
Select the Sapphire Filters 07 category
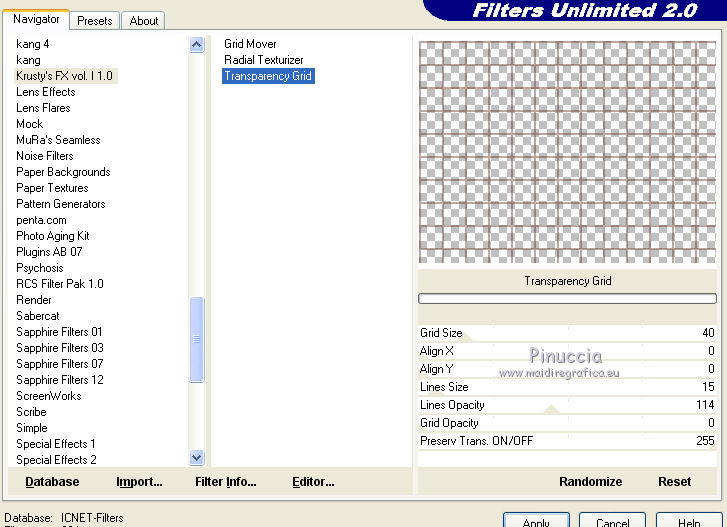(x=59, y=364)
